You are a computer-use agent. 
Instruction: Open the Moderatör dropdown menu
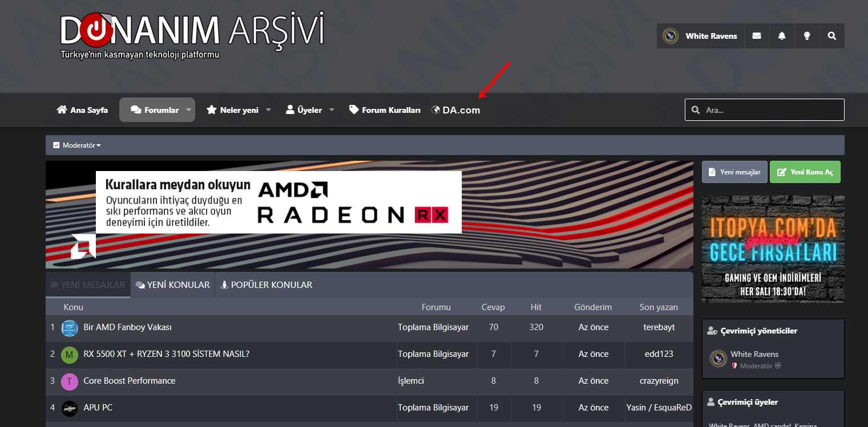tap(77, 145)
